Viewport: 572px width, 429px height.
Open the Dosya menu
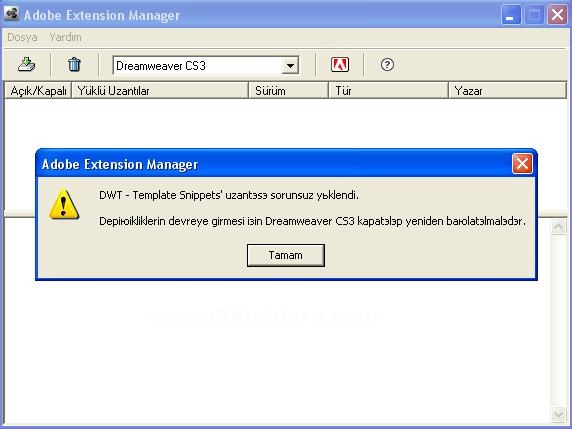(22, 37)
